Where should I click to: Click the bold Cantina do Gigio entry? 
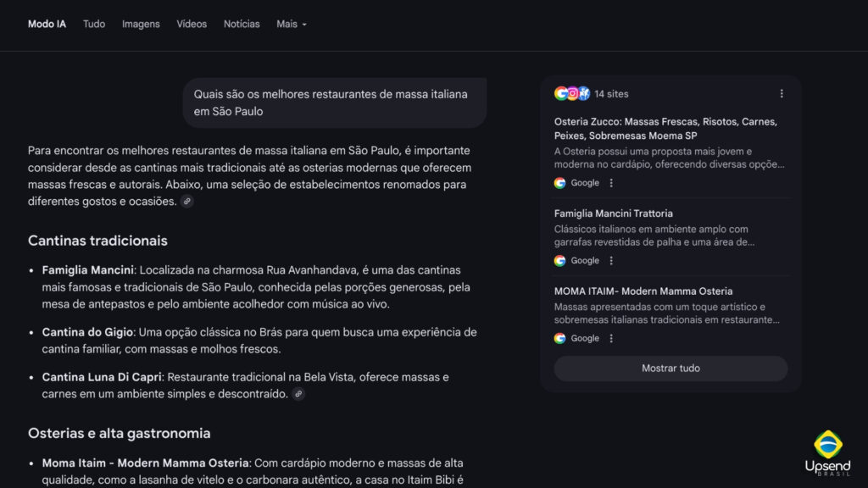pyautogui.click(x=87, y=332)
